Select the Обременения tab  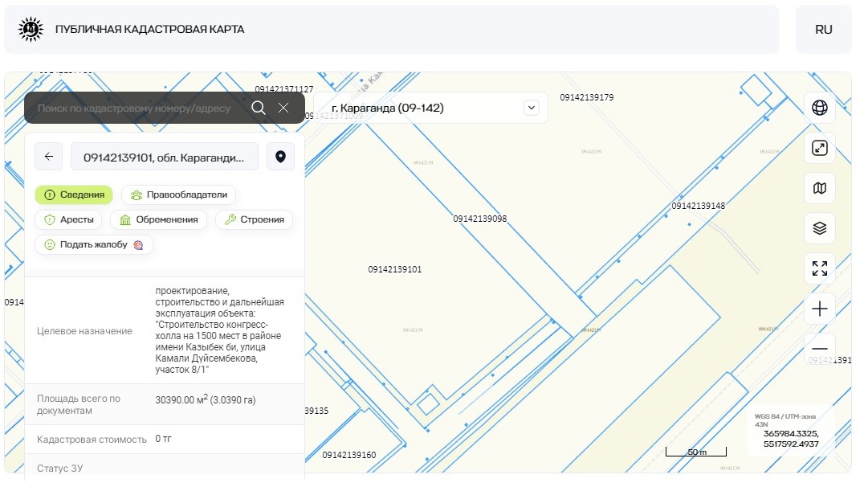(158, 219)
